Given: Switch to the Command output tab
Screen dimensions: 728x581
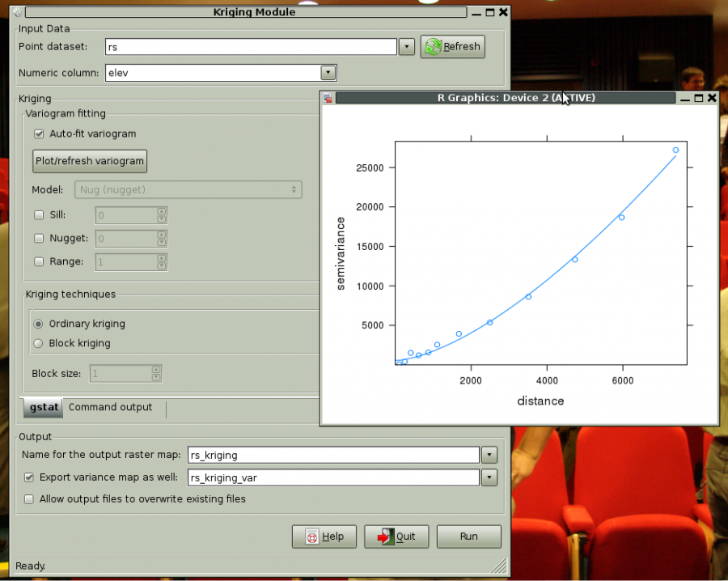Looking at the screenshot, I should coord(110,408).
